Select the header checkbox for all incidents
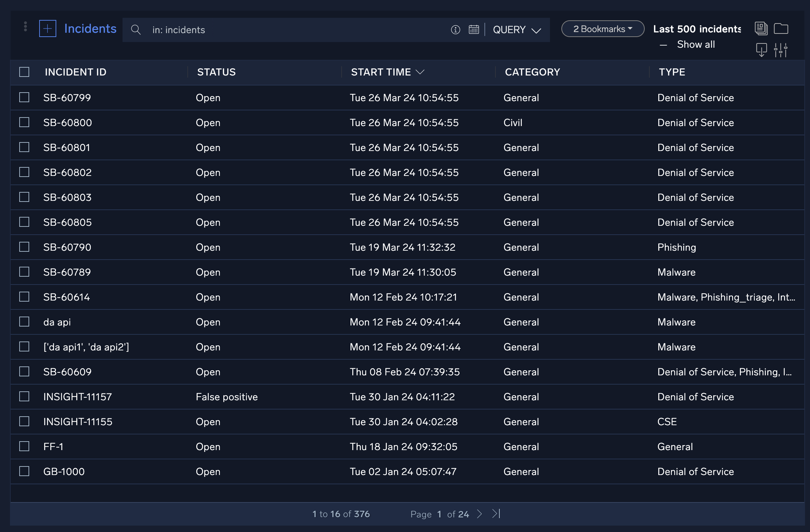This screenshot has width=810, height=532. pyautogui.click(x=24, y=72)
